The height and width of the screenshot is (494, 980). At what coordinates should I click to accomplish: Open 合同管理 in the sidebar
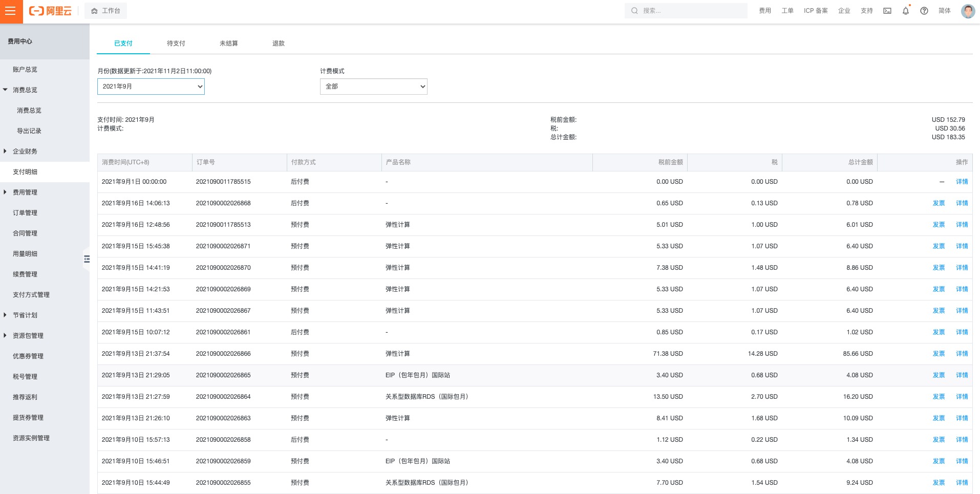tap(25, 233)
